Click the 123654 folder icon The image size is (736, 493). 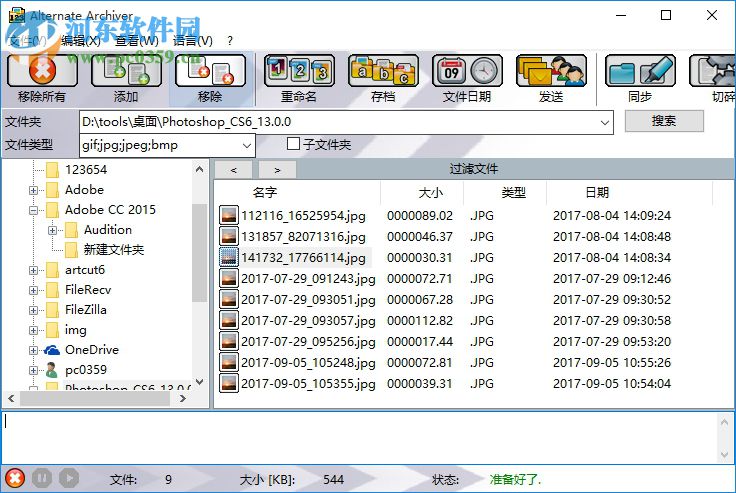coord(52,170)
